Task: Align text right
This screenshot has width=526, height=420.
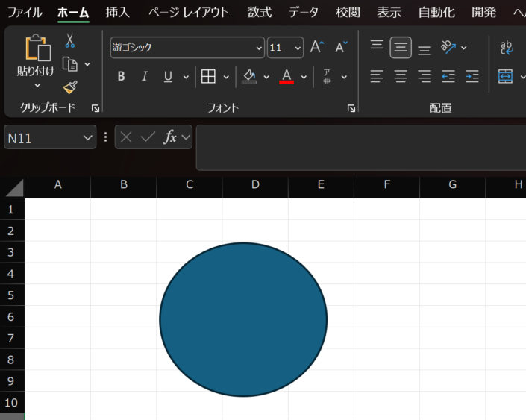Action: [x=425, y=76]
